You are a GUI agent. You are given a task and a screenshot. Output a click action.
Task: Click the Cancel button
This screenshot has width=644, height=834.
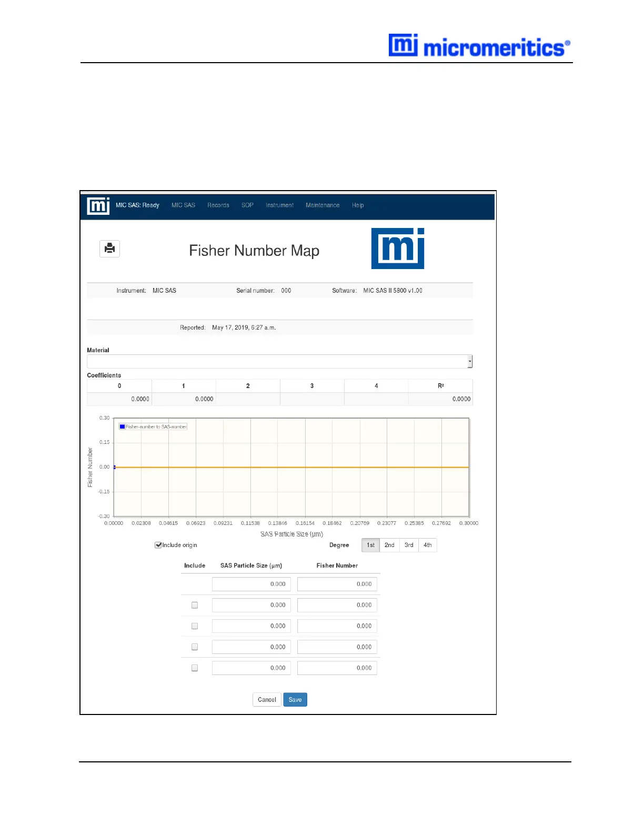(267, 699)
